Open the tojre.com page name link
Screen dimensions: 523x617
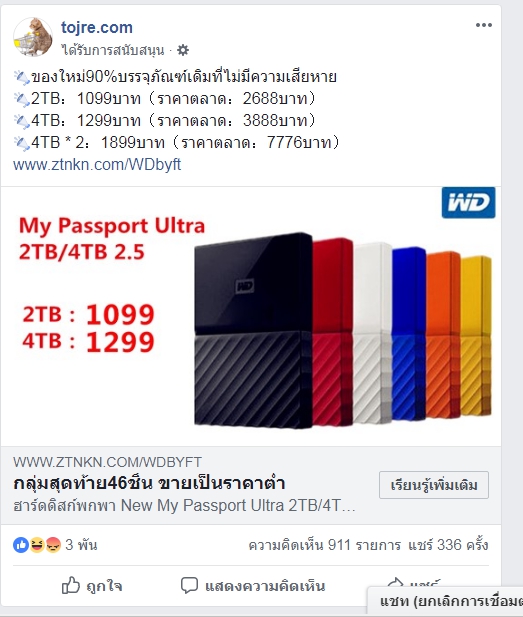pos(97,28)
